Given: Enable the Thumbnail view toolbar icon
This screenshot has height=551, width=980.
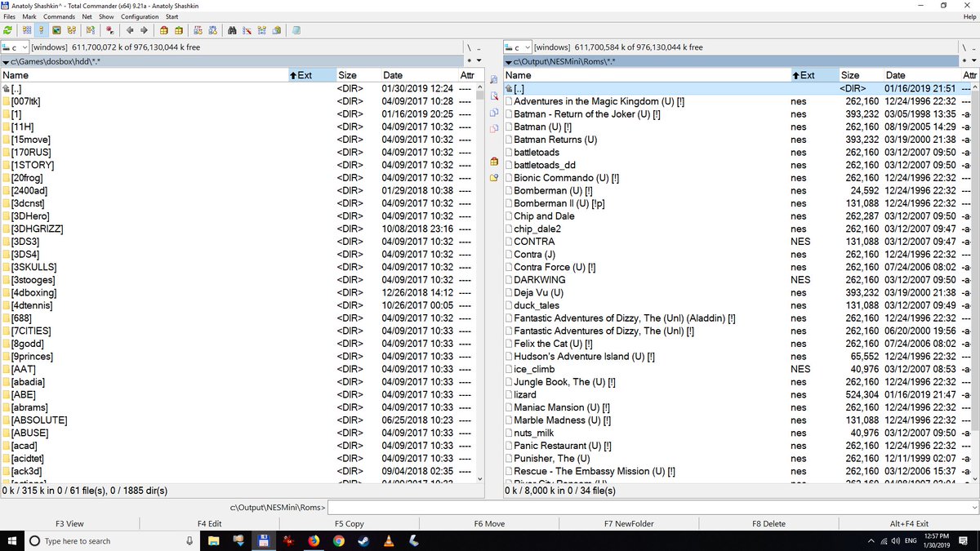Looking at the screenshot, I should point(56,30).
